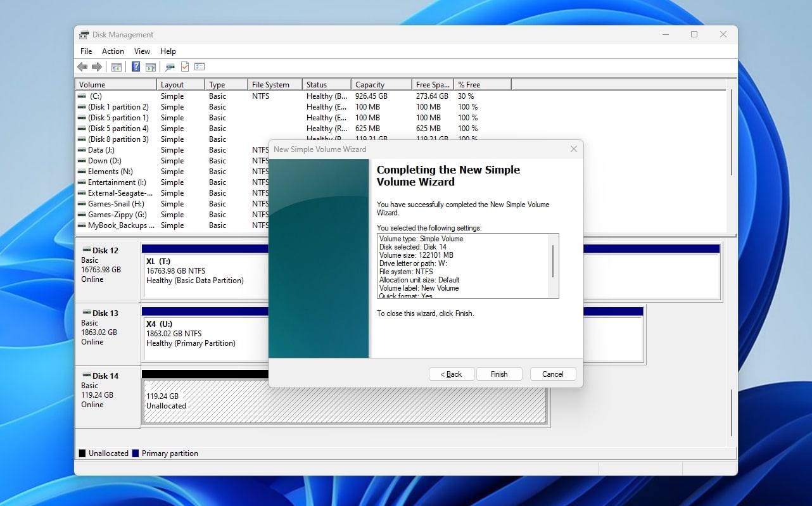Click the disk pane vertical scrollbar

(732, 412)
